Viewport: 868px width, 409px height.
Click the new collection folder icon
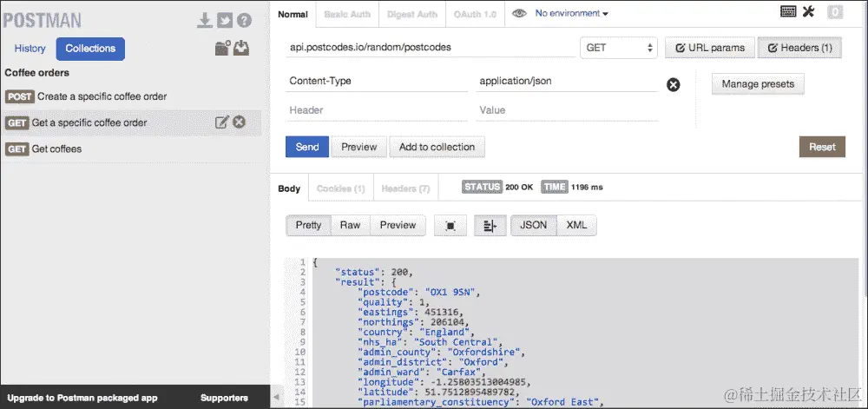tap(222, 48)
